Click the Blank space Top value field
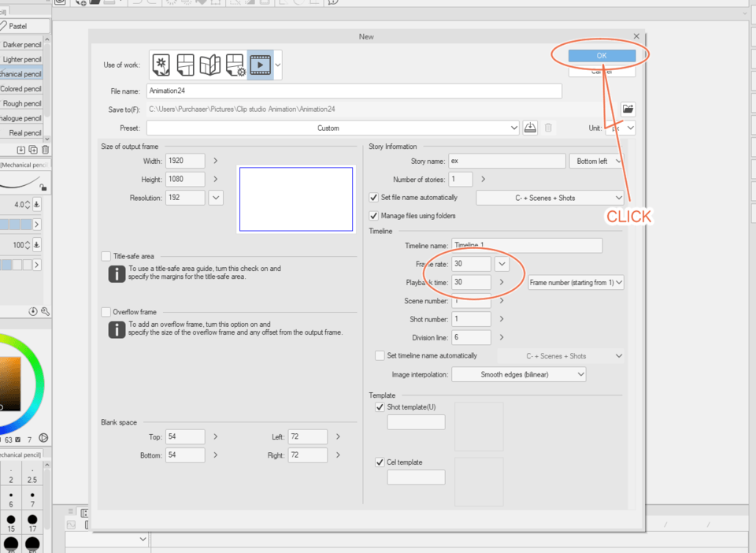The image size is (756, 553). (x=185, y=437)
